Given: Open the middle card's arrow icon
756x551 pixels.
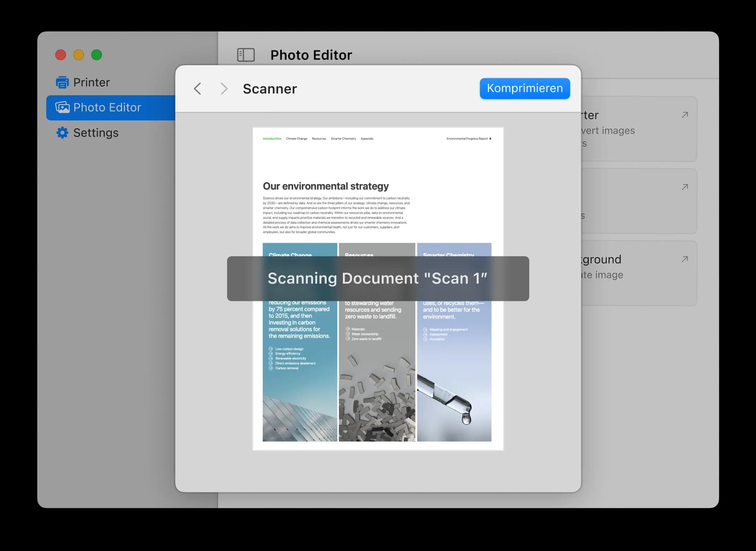Looking at the screenshot, I should 685,187.
